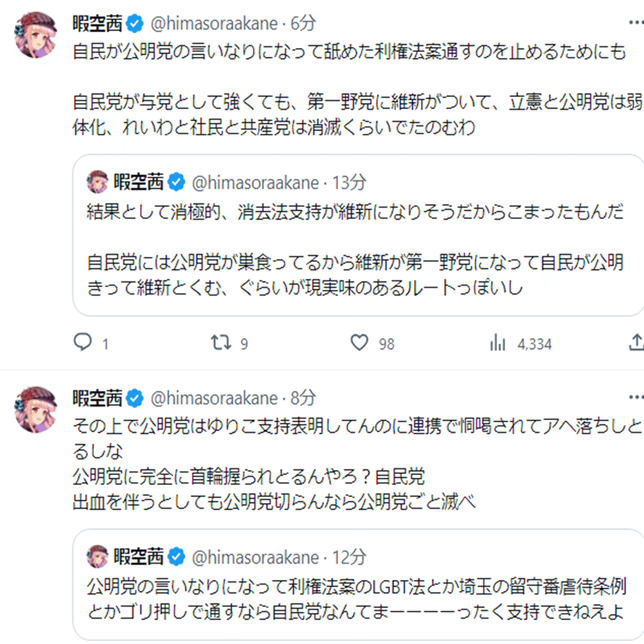Retweet the post with 9 reposts
The image size is (644, 644).
coord(220,343)
